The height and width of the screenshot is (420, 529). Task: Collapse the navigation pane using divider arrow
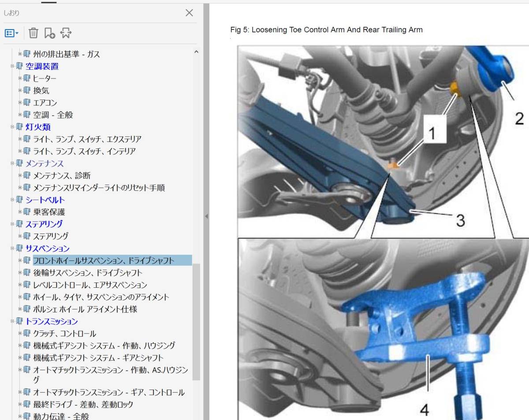pos(206,216)
